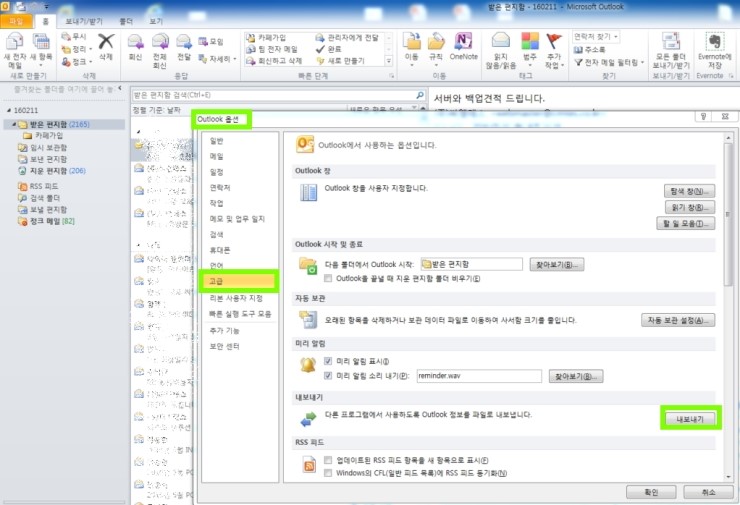Click the search magnifier in 받은 편지함 검색
The image size is (740, 505).
(420, 95)
